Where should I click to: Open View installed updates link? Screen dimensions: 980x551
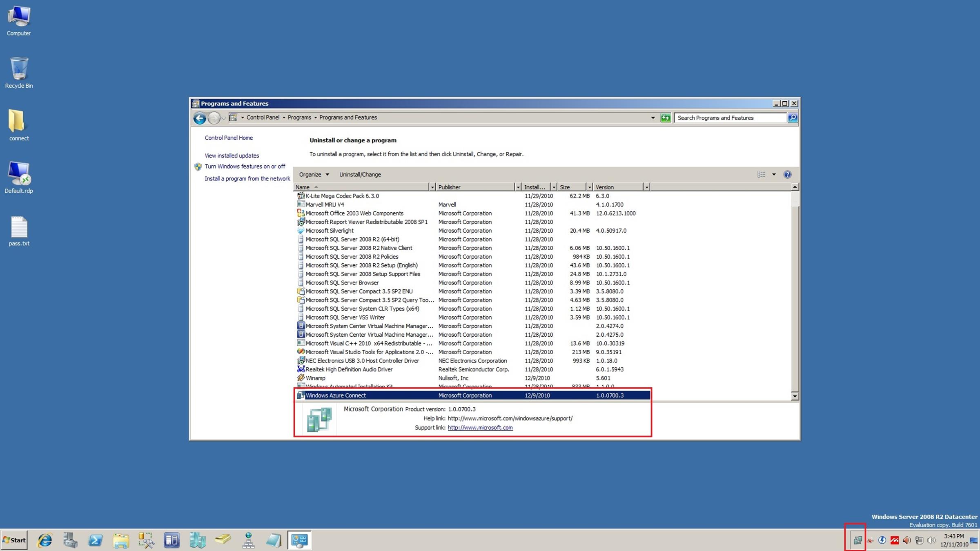pyautogui.click(x=232, y=156)
